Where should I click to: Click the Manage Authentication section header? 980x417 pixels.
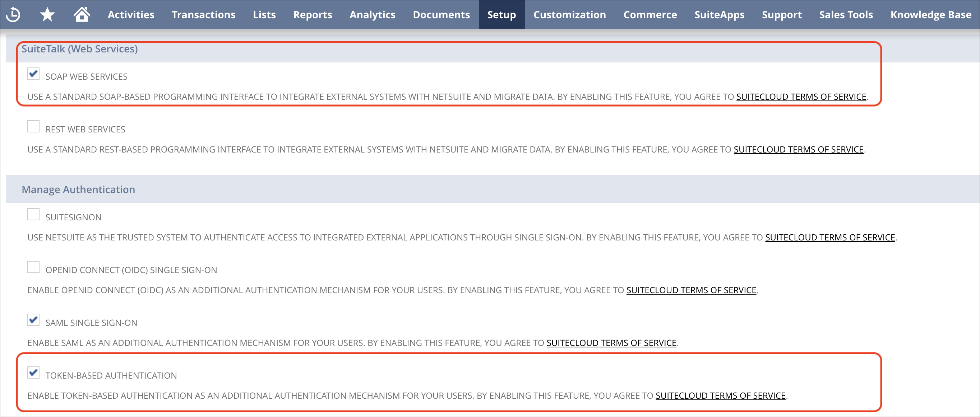click(x=78, y=189)
